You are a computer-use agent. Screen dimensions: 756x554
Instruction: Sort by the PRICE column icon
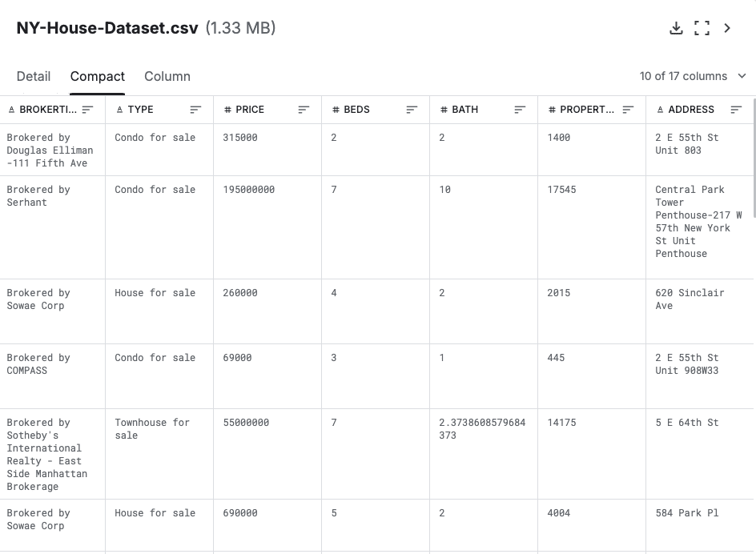click(x=304, y=110)
